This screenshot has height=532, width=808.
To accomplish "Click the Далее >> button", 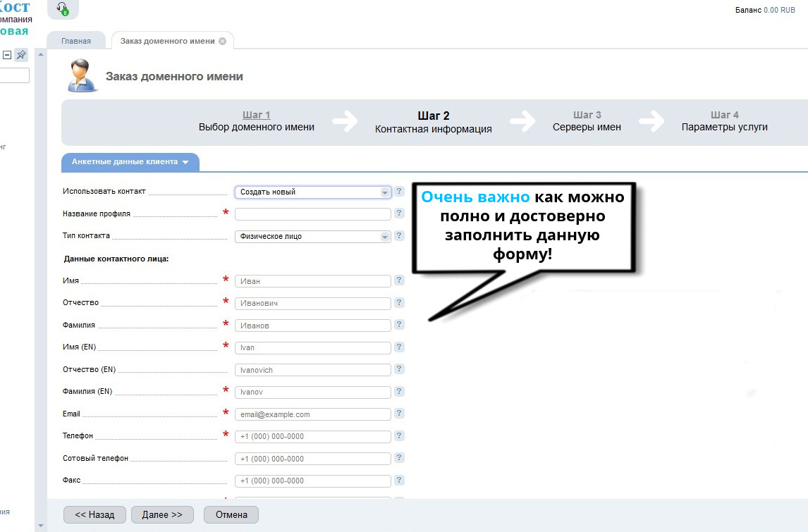I will (162, 514).
